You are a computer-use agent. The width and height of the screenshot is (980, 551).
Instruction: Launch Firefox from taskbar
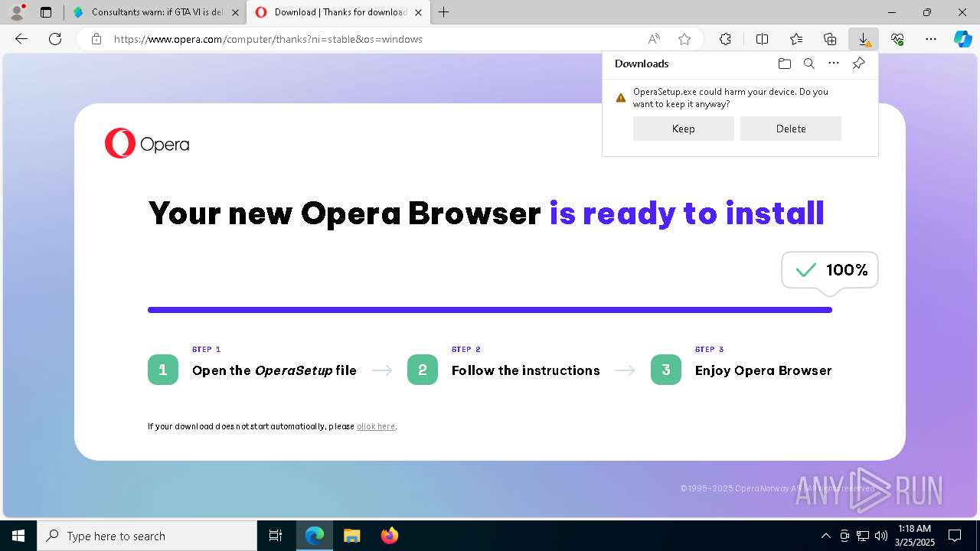390,536
